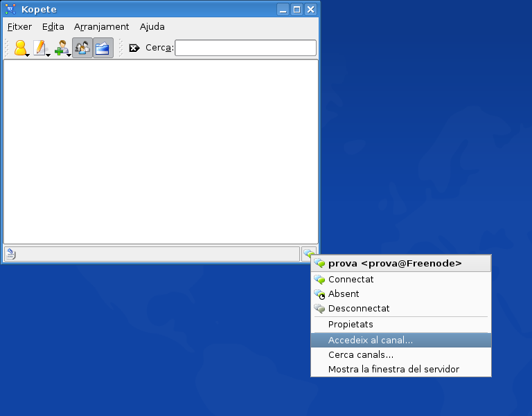The image size is (532, 416).
Task: Minimize the Kopete window
Action: click(283, 10)
